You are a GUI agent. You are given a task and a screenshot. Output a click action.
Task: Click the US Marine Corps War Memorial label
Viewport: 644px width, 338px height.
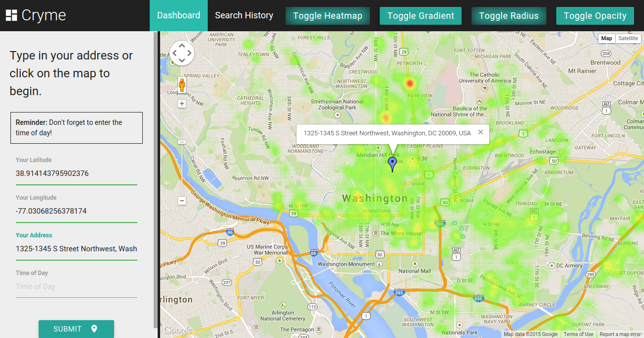pyautogui.click(x=267, y=250)
